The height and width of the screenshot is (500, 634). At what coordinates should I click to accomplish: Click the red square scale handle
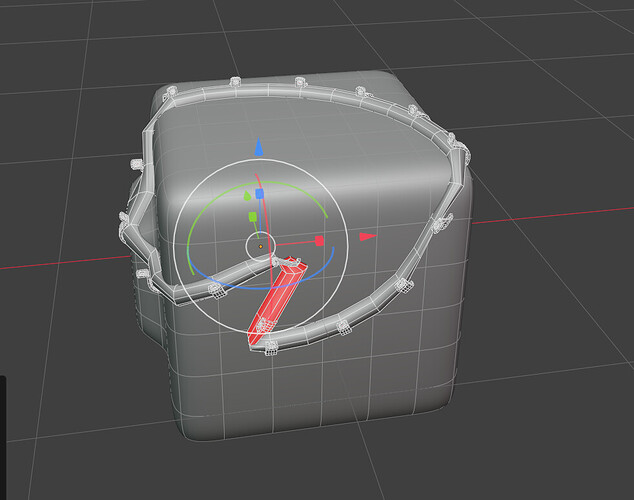(319, 241)
